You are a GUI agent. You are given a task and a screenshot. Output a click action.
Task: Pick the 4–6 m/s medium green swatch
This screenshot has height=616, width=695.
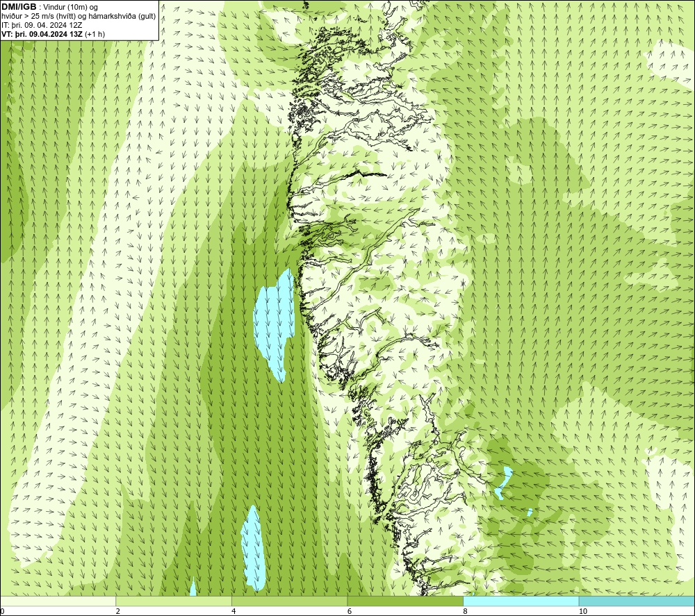[x=289, y=601]
